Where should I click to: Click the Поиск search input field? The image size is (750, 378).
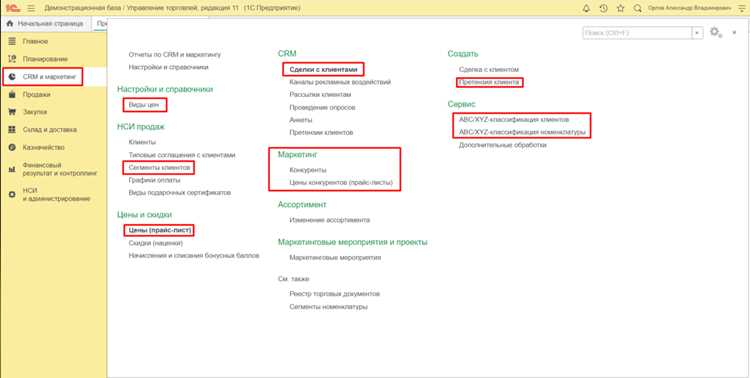[x=637, y=33]
